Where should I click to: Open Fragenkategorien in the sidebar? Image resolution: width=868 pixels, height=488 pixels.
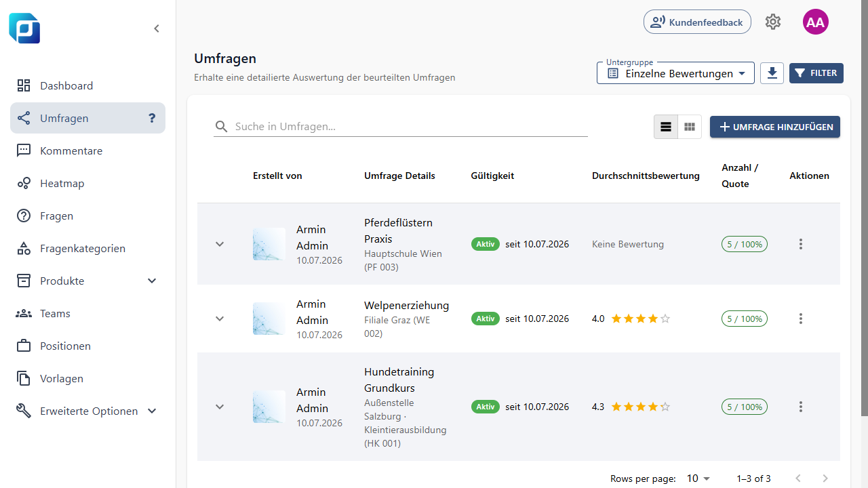(x=87, y=248)
